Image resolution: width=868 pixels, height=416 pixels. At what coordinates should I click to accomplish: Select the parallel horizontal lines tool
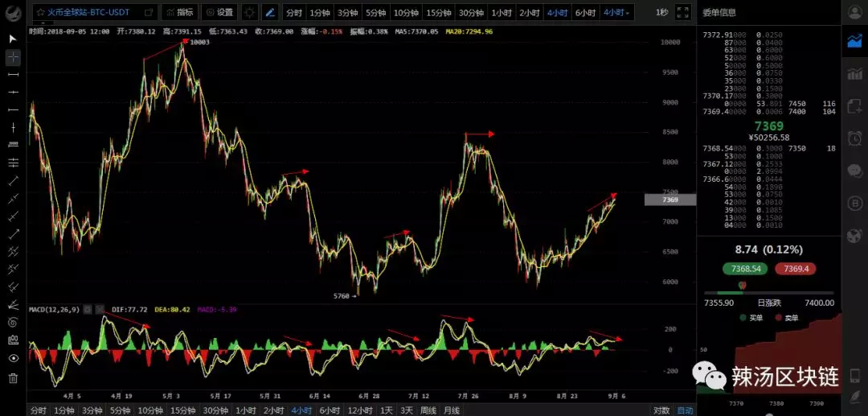pyautogui.click(x=14, y=163)
